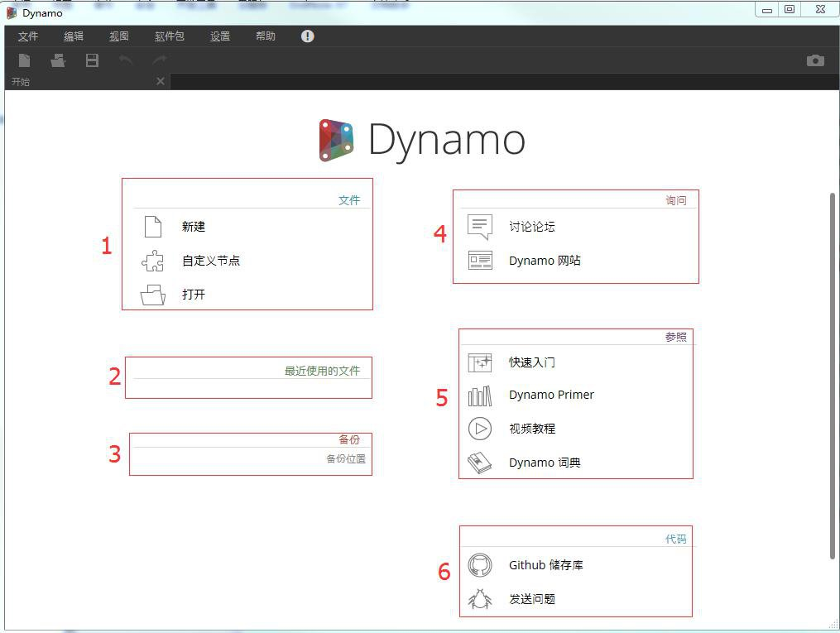Click the webpage icon for Dynamo 网站
The height and width of the screenshot is (633, 840).
pos(480,261)
